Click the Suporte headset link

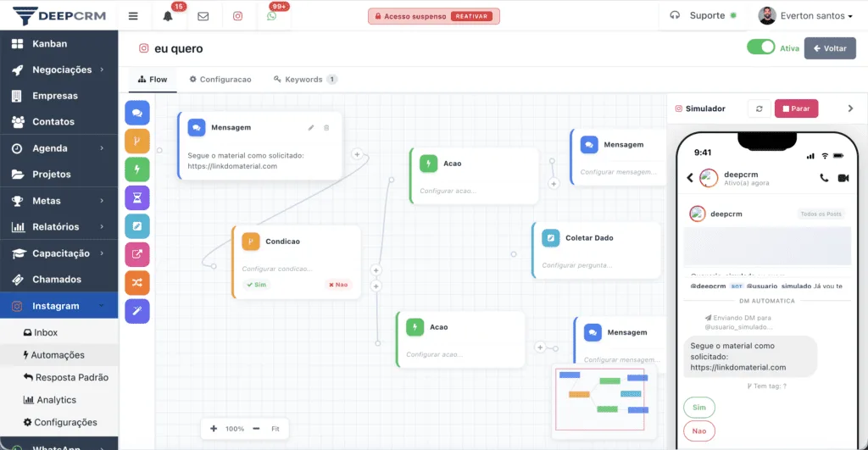pyautogui.click(x=703, y=15)
